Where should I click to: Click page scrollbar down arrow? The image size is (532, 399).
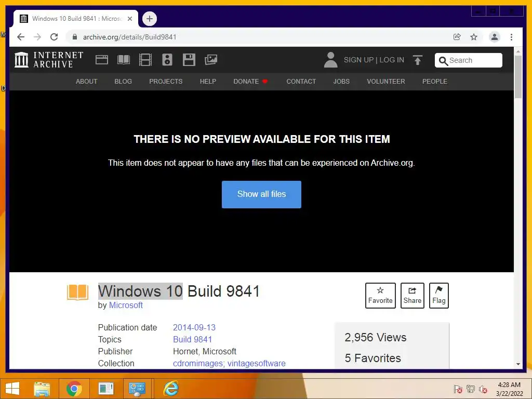(x=518, y=364)
